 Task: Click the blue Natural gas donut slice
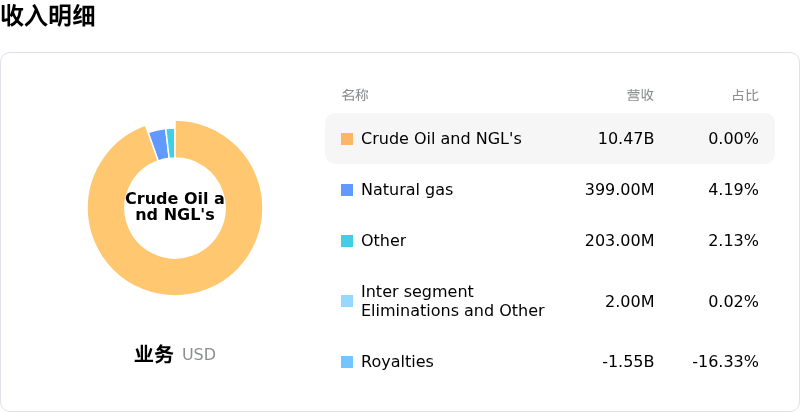[158, 144]
